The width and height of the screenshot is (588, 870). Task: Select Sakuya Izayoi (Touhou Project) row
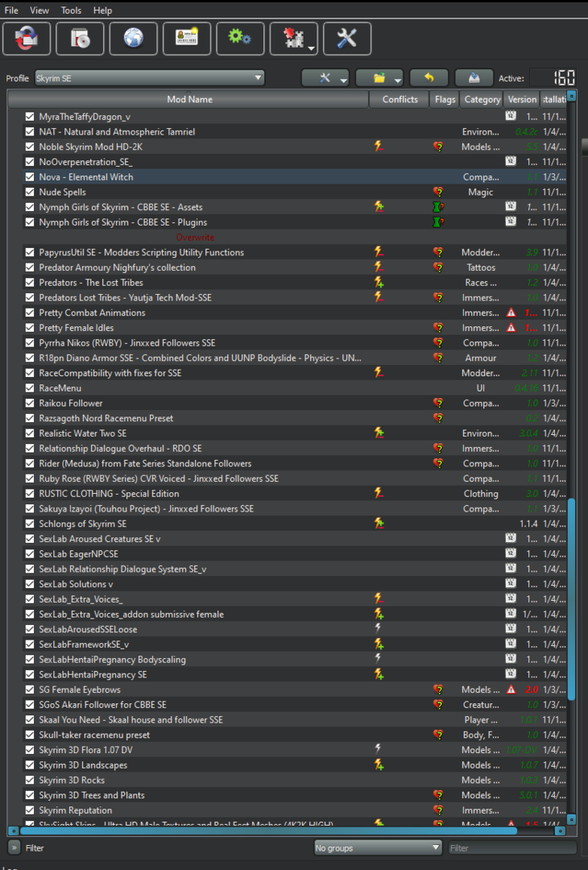coord(288,509)
